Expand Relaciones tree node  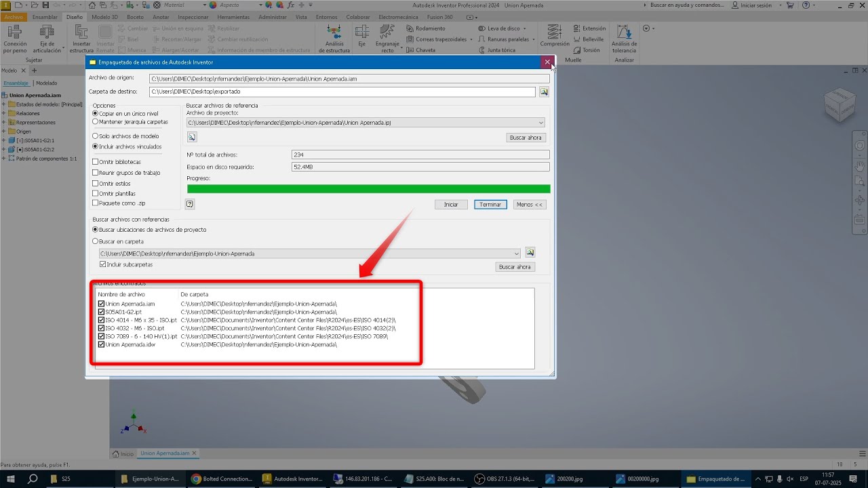click(x=3, y=113)
